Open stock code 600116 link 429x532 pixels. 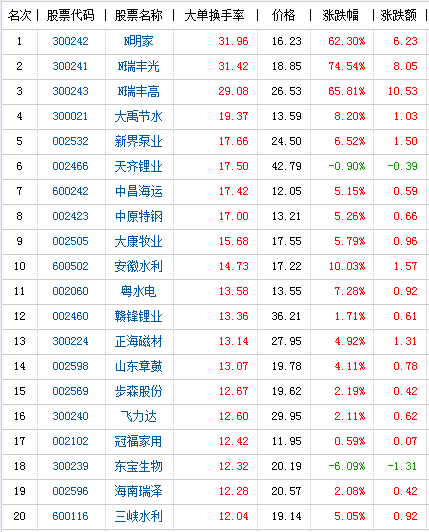pos(70,516)
